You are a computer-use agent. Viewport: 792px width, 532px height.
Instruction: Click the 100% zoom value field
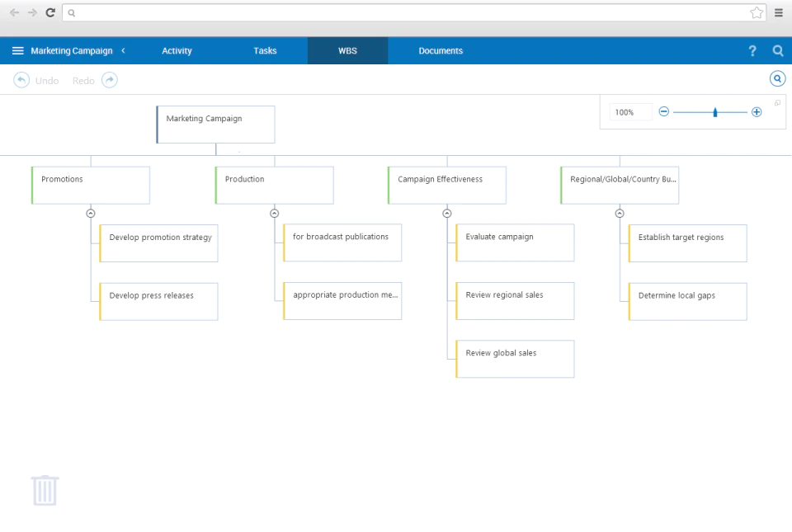click(630, 112)
